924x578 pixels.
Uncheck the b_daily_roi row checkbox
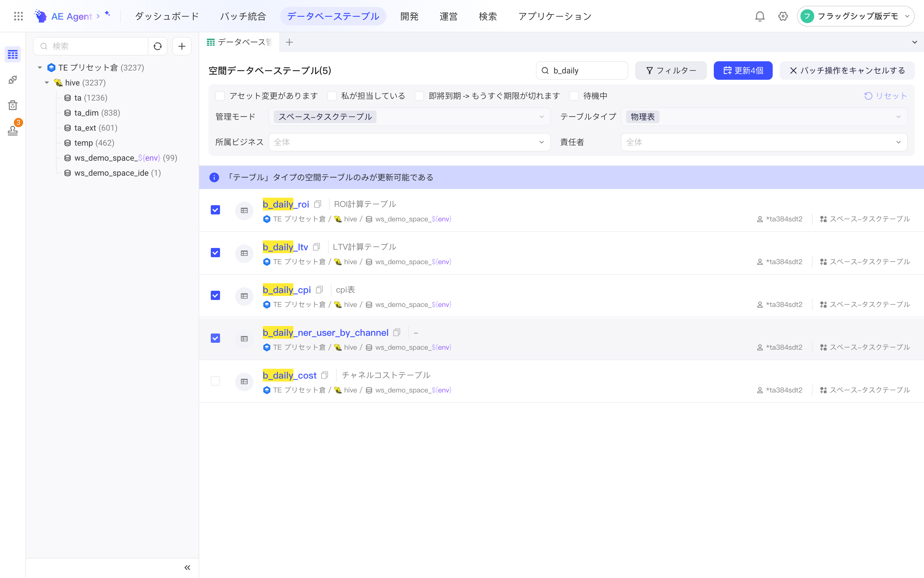[215, 210]
